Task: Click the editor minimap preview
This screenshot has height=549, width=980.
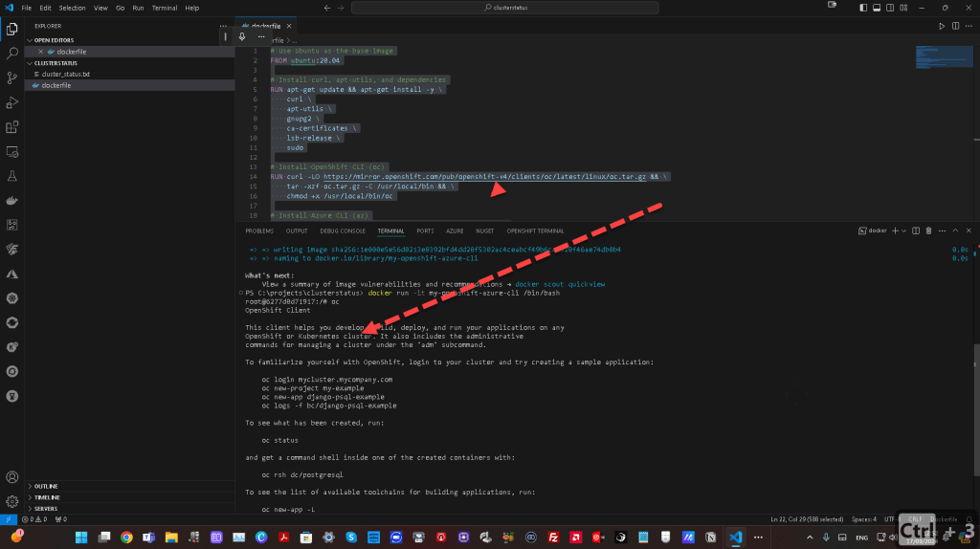Action: 944,57
